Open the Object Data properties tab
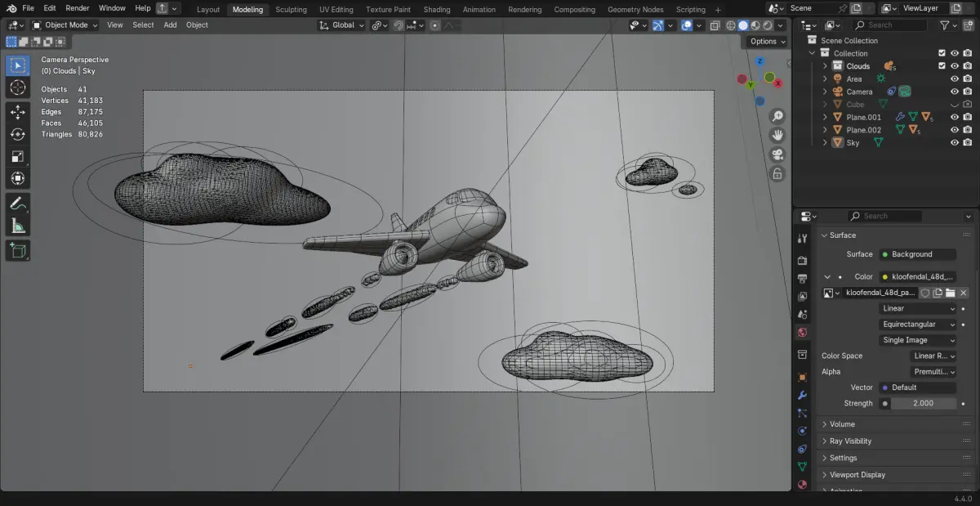 (x=802, y=467)
